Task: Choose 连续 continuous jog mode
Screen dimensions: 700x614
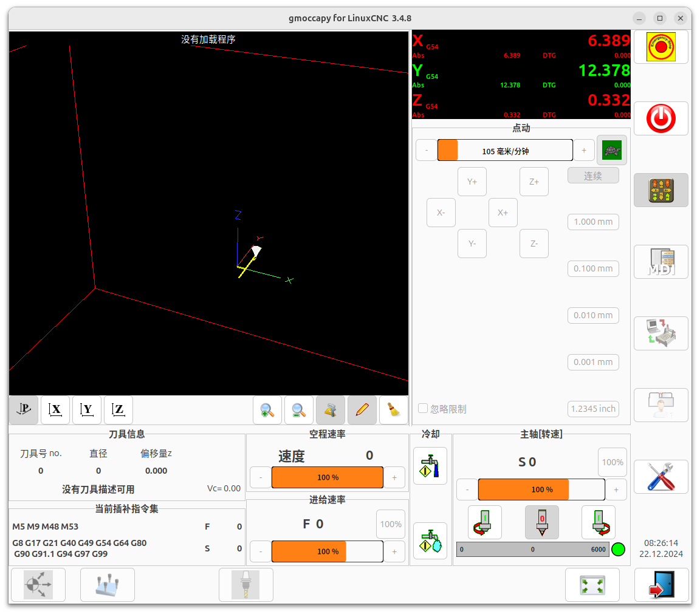Action: click(593, 176)
